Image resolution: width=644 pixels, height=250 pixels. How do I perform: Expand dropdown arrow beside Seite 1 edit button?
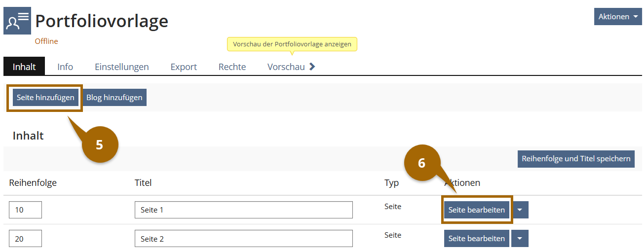coord(520,210)
